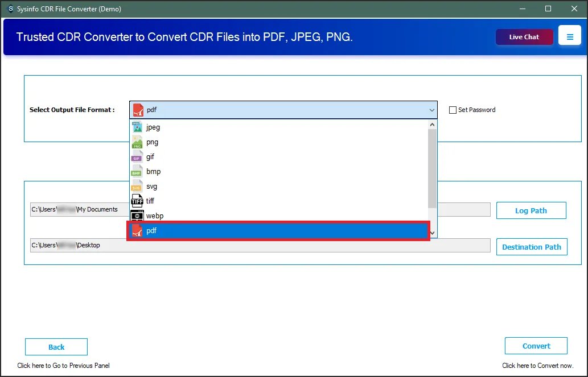Pick svg as output format
Image resolution: width=588 pixels, height=377 pixels.
click(x=279, y=187)
